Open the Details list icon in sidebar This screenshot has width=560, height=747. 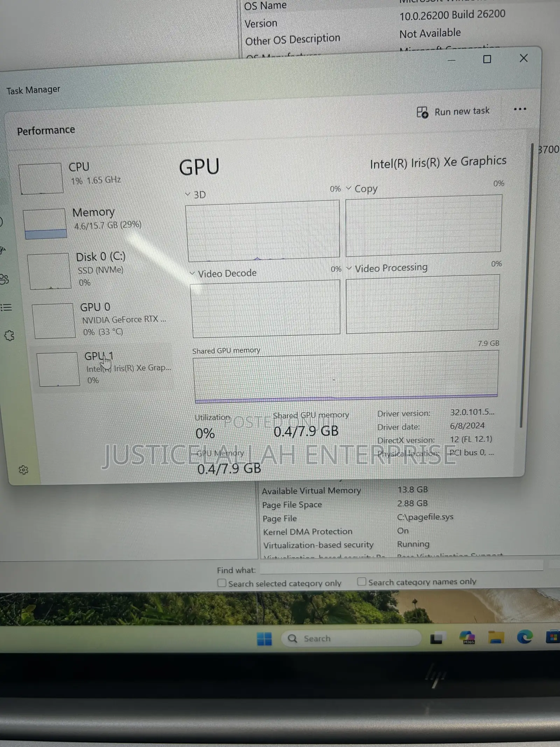click(6, 307)
